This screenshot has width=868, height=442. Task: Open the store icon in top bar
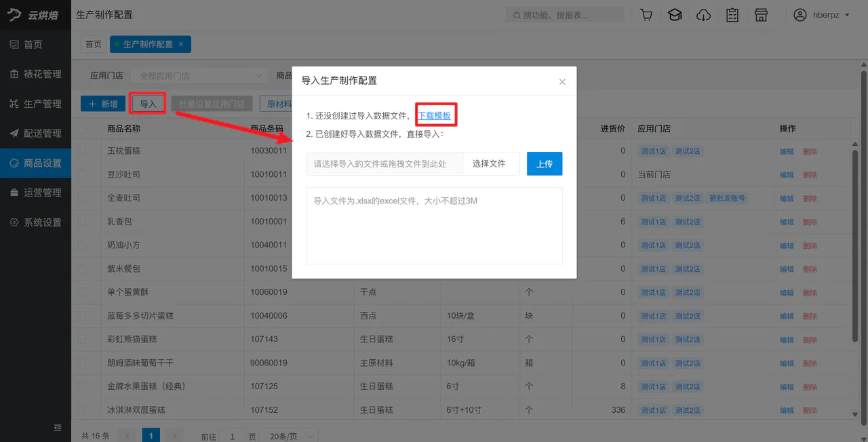(761, 15)
